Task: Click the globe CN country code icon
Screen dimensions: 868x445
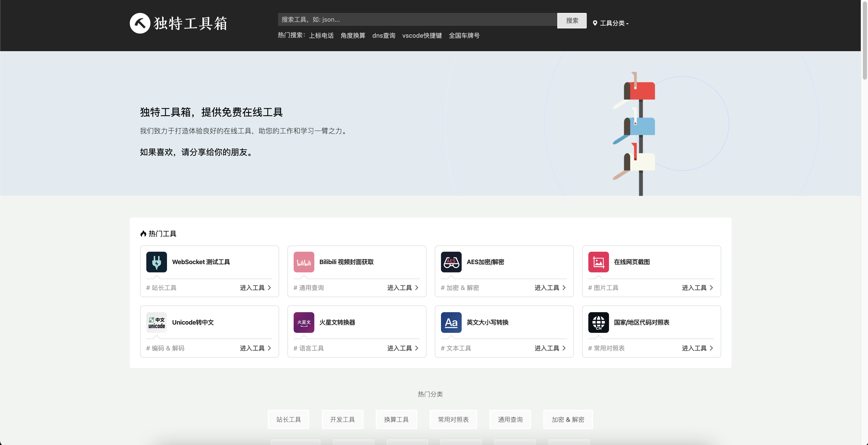Action: coord(598,323)
